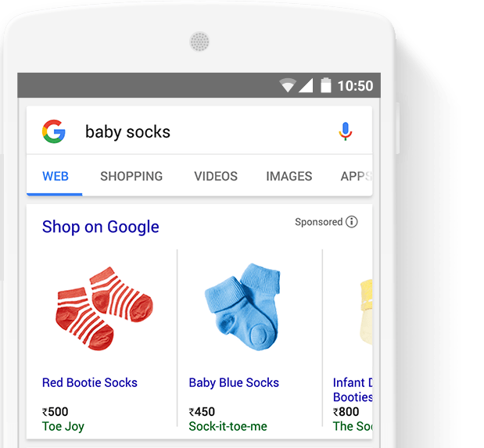Click the baby socks search field
This screenshot has width=484, height=448.
pyautogui.click(x=199, y=131)
